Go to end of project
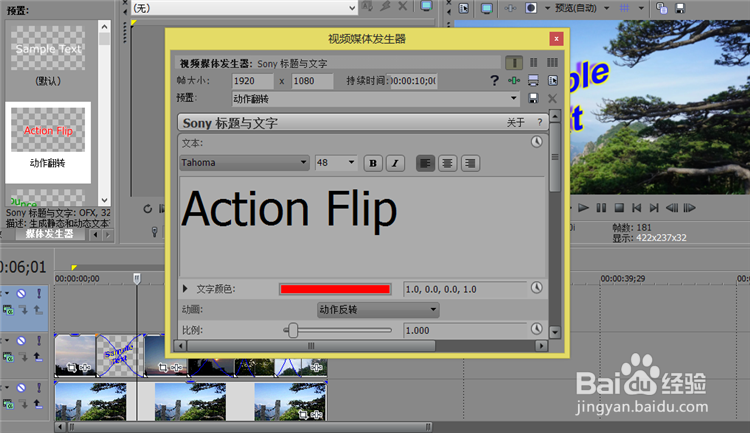Screen dimensions: 750x433 pos(654,208)
